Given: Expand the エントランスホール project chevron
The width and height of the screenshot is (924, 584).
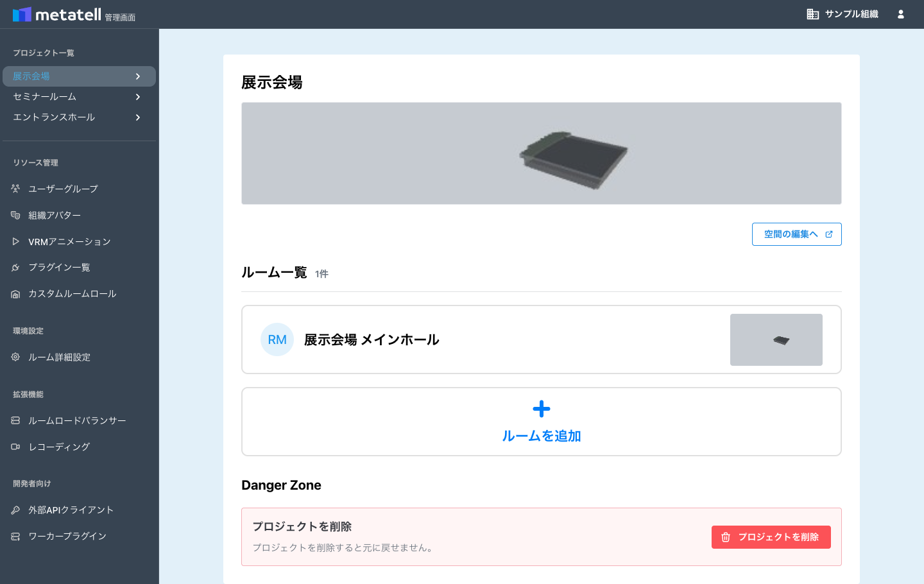Looking at the screenshot, I should point(138,117).
